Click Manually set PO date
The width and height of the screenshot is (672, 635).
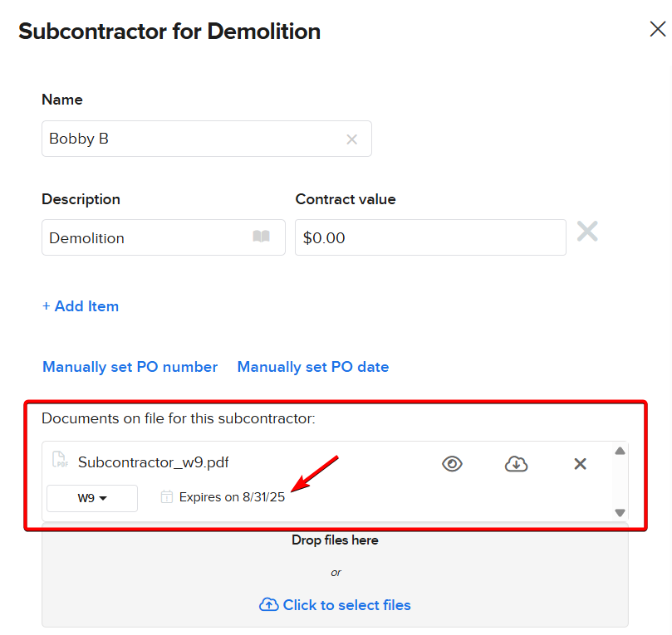click(313, 367)
